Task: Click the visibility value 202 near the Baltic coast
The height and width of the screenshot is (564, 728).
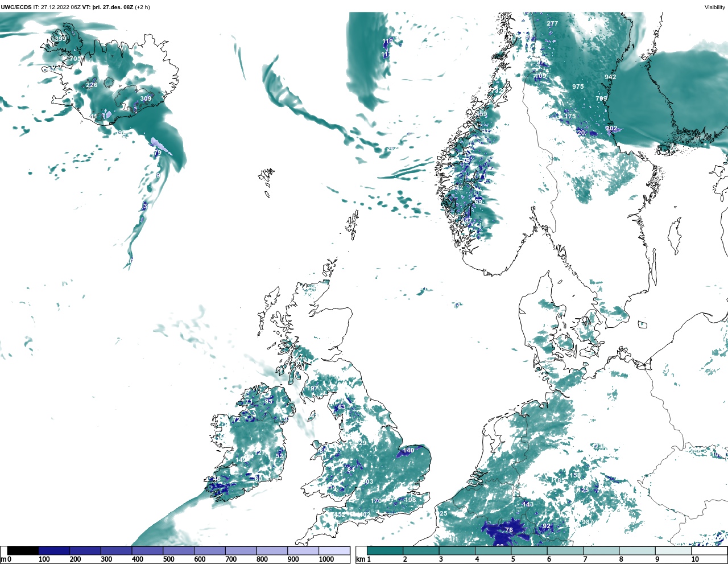Action: tap(611, 129)
